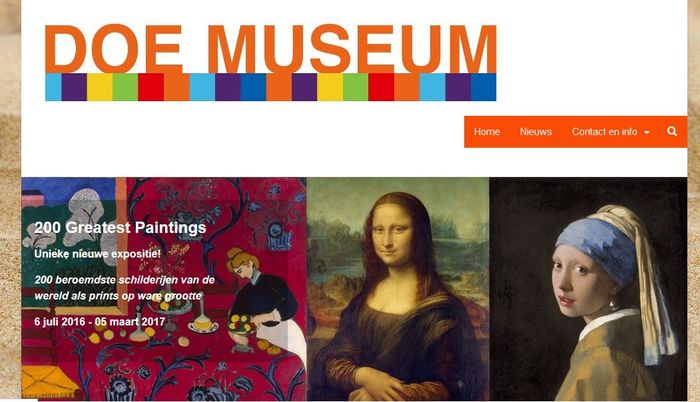This screenshot has width=700, height=402.
Task: Click the Unieke nieuwe expositie text
Action: point(98,254)
